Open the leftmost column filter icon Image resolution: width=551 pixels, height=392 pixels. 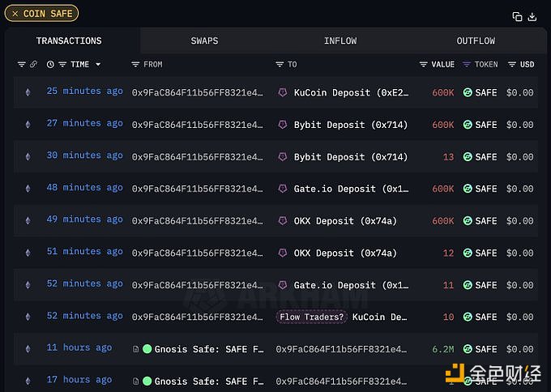pyautogui.click(x=22, y=64)
